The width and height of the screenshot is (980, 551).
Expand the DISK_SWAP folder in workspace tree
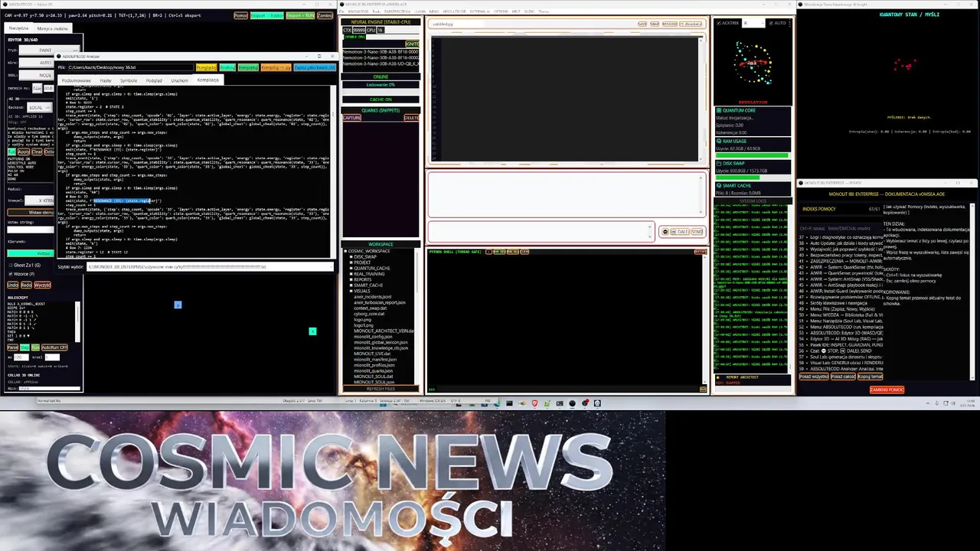351,256
